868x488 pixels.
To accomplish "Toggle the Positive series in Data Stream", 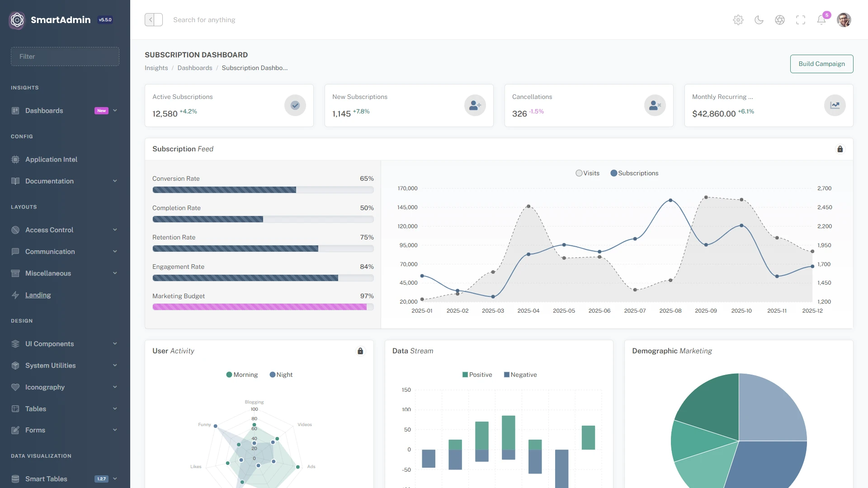I will pos(477,375).
